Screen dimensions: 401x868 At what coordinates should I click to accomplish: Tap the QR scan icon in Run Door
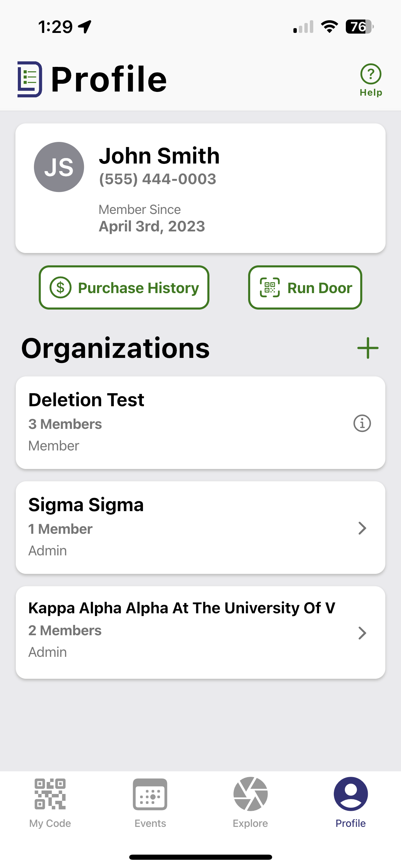click(x=270, y=287)
